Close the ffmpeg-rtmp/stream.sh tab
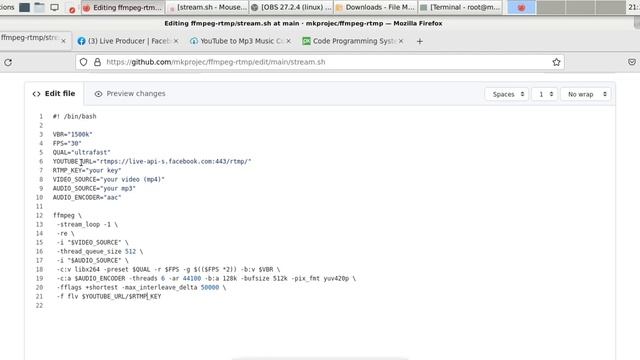 click(x=63, y=41)
